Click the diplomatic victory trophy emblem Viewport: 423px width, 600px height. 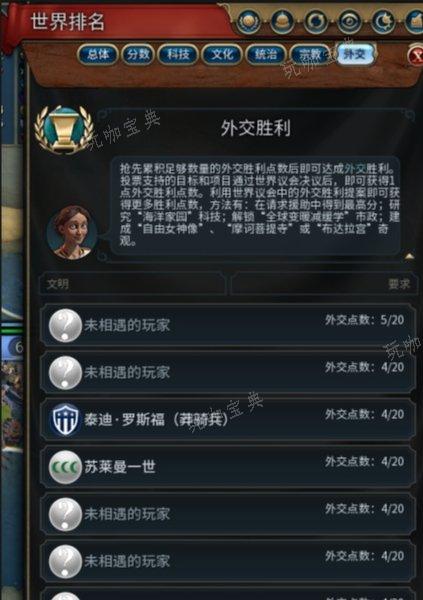63,130
